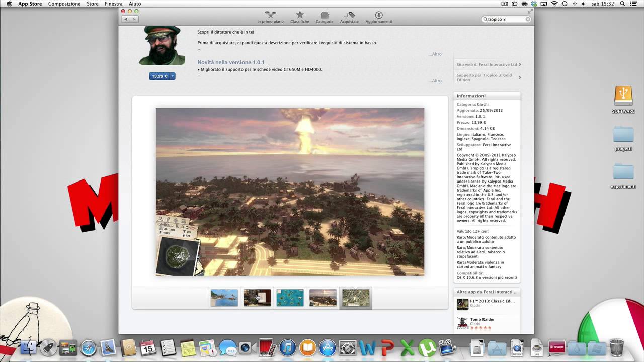
Task: Open the In primo piano section
Action: point(270,17)
